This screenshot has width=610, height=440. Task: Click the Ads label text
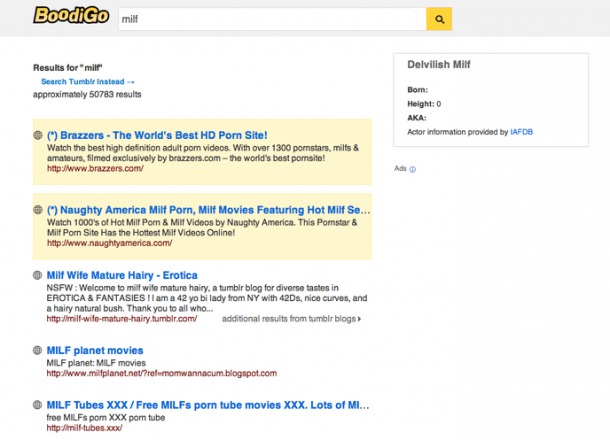400,168
